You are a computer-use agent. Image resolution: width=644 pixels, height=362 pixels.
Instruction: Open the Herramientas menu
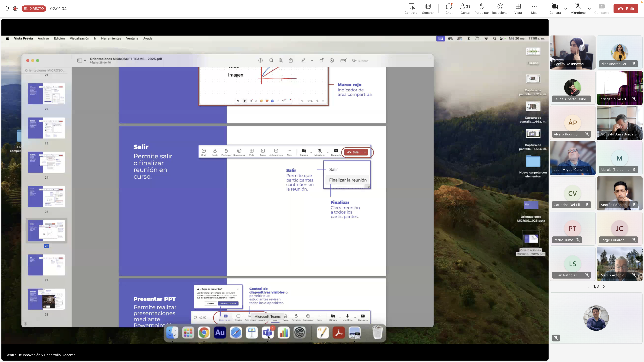tap(111, 38)
